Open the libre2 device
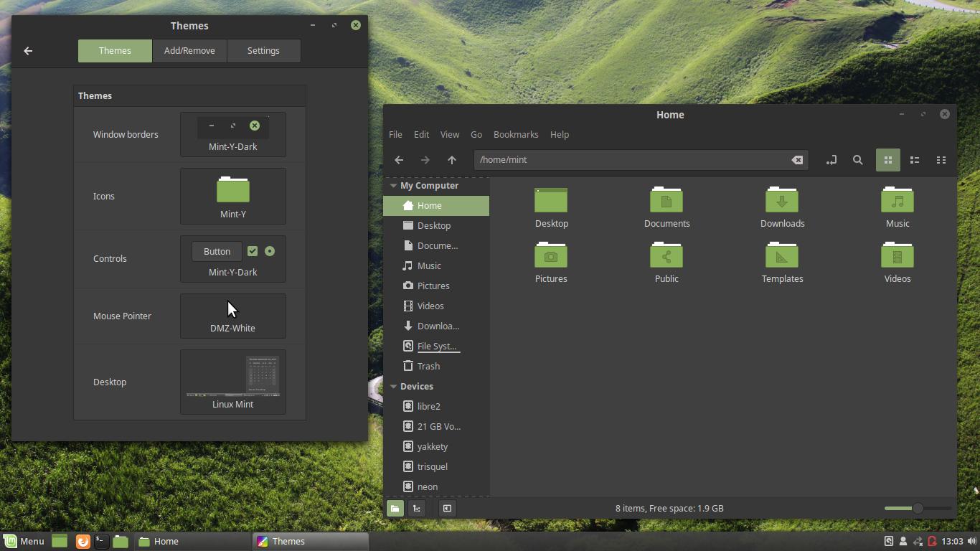The width and height of the screenshot is (980, 551). click(x=436, y=407)
